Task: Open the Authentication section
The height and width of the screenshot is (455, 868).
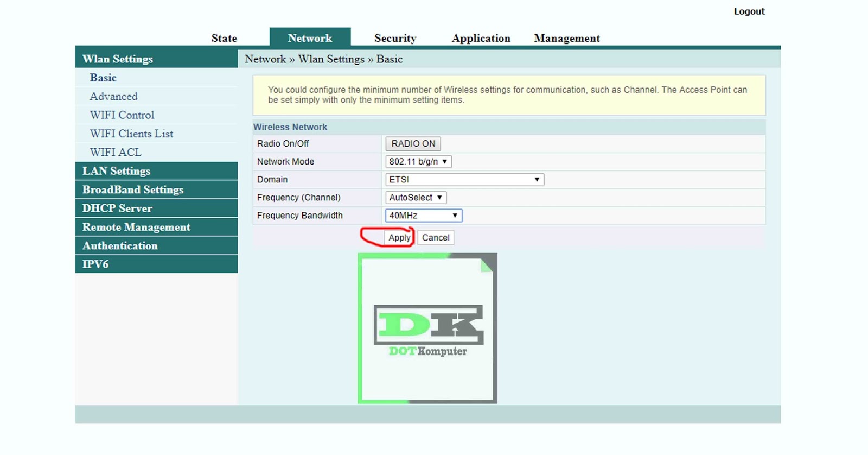Action: [156, 245]
